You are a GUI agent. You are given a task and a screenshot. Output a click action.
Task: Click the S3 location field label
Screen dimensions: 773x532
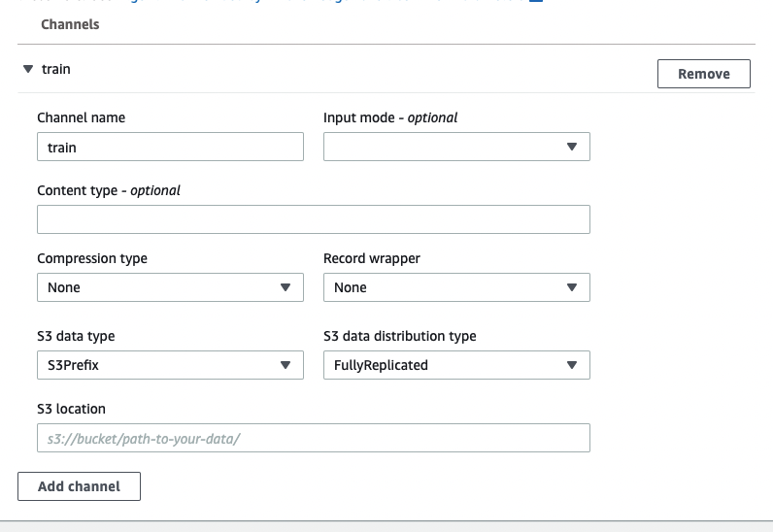(x=71, y=409)
